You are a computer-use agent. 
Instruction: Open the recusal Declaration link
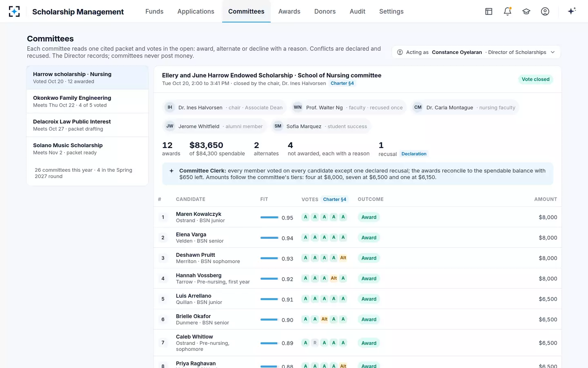[414, 154]
